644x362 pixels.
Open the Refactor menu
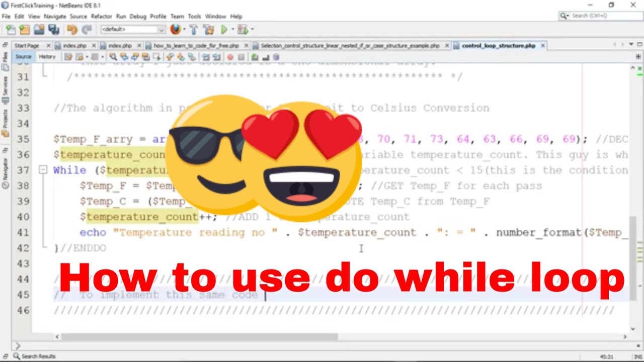[x=102, y=16]
